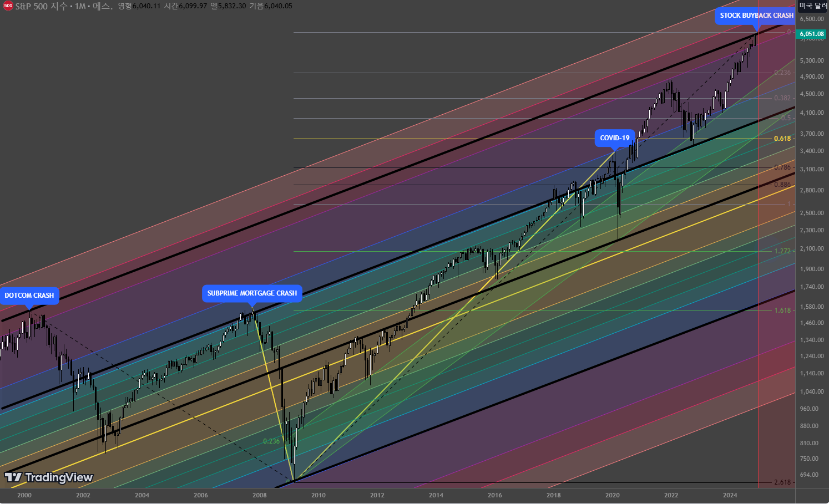Screen dimensions: 829x504
Task: Click the 1,340.00 price axis label
Action: click(812, 340)
